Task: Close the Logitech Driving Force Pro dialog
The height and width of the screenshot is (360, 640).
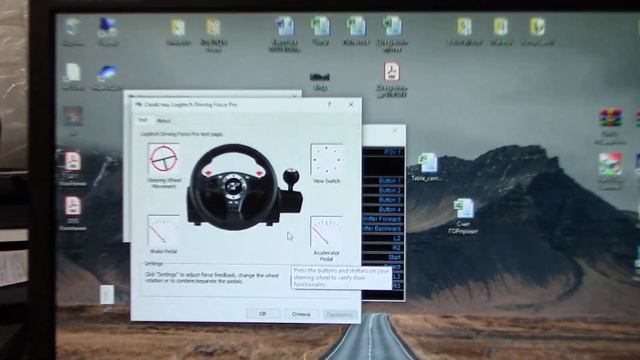Action: 351,105
